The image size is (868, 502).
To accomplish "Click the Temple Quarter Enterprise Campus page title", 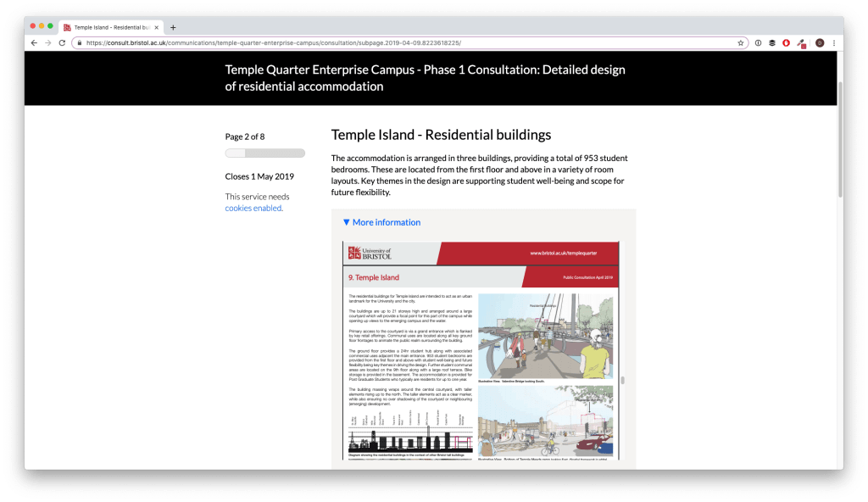I will [x=426, y=78].
